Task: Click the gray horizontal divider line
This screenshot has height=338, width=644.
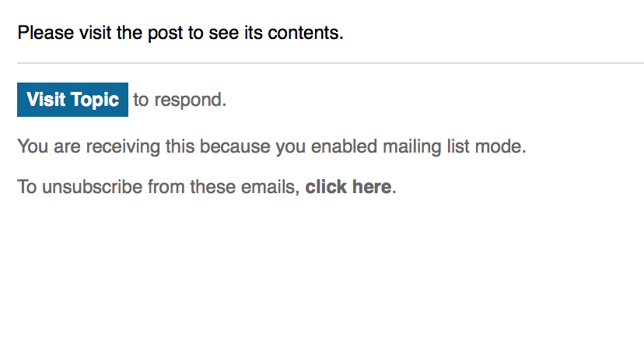Action: (x=331, y=63)
